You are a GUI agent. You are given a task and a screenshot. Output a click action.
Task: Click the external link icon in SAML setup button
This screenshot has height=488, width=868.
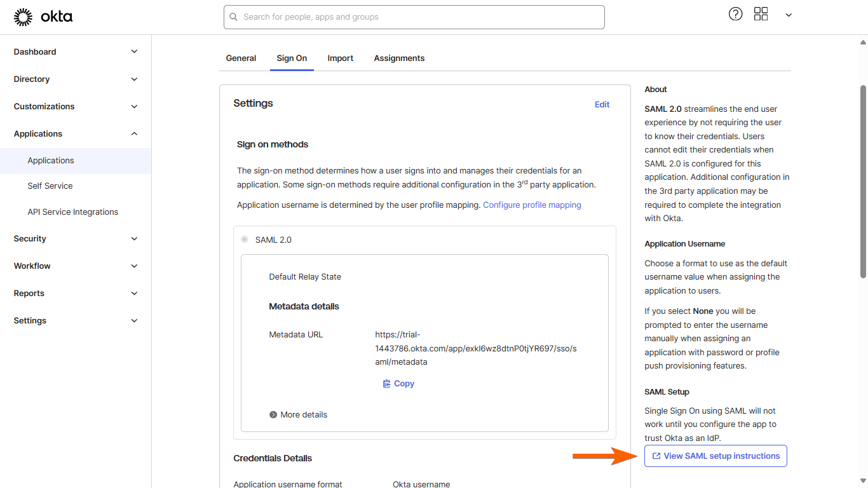(656, 456)
